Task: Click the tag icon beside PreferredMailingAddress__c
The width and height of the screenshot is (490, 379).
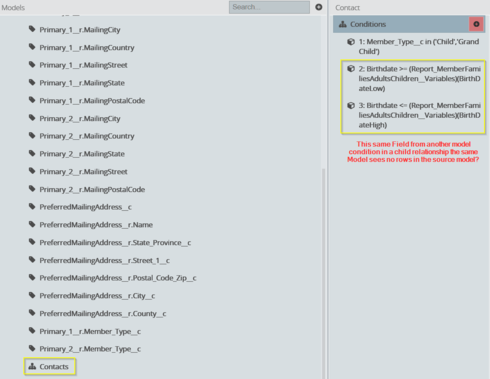Action: coord(32,206)
